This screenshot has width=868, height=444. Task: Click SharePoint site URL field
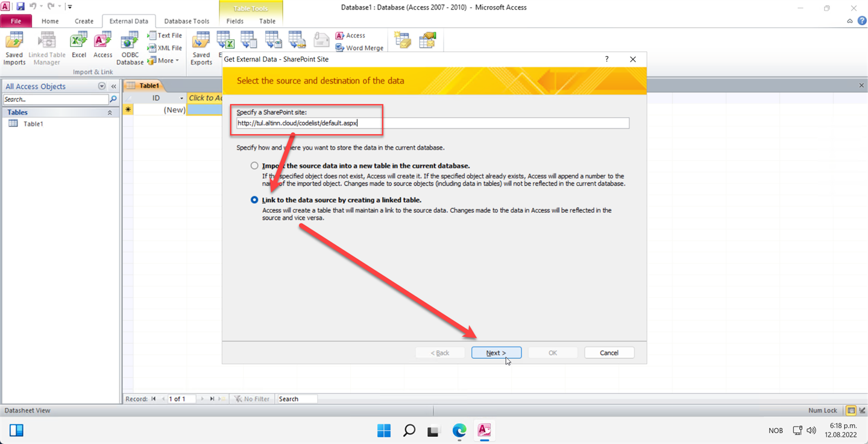click(x=432, y=123)
